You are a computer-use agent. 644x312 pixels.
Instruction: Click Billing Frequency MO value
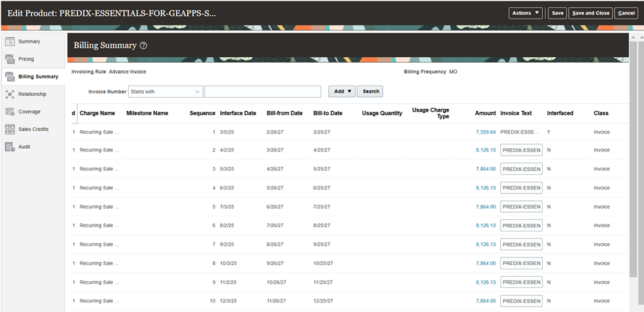point(453,72)
